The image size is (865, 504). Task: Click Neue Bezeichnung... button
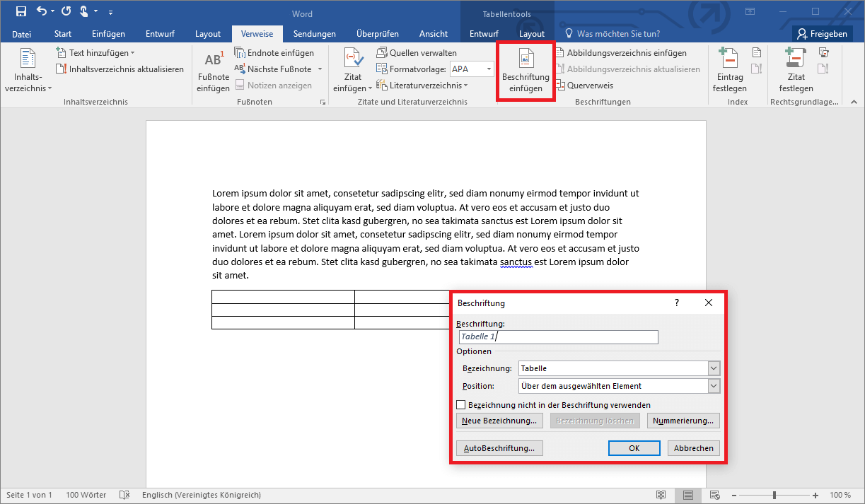(499, 421)
